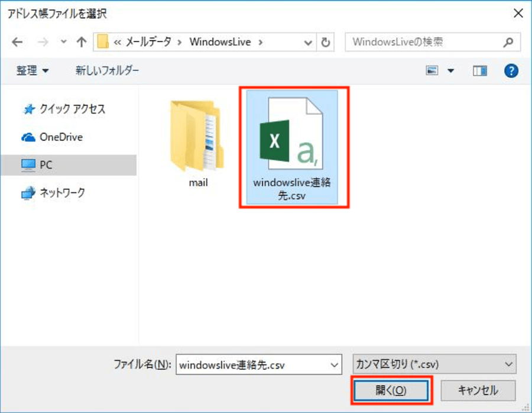Viewport: 532px width, 413px height.
Task: Select ネットワーク in navigation pane
Action: click(x=53, y=193)
